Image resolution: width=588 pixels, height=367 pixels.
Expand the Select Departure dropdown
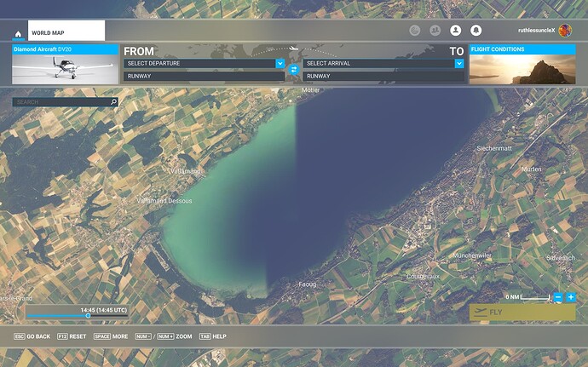(x=280, y=63)
